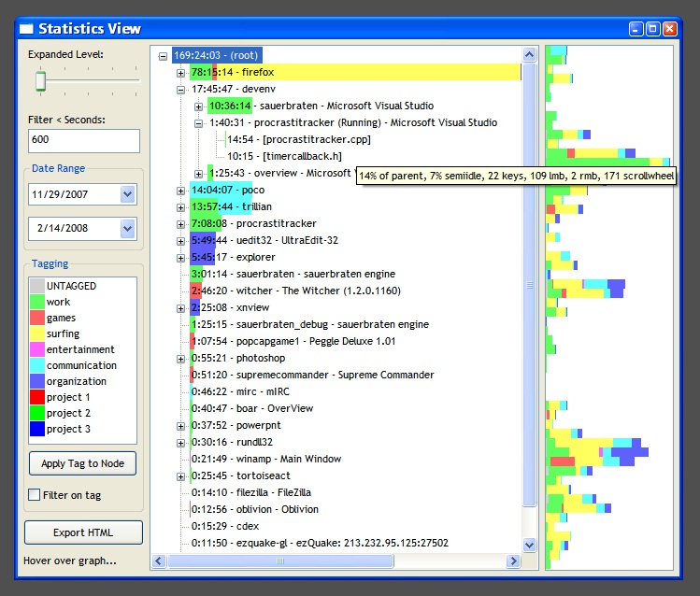Select the sauerbraten_debug row
The height and width of the screenshot is (596, 700).
pos(310,325)
